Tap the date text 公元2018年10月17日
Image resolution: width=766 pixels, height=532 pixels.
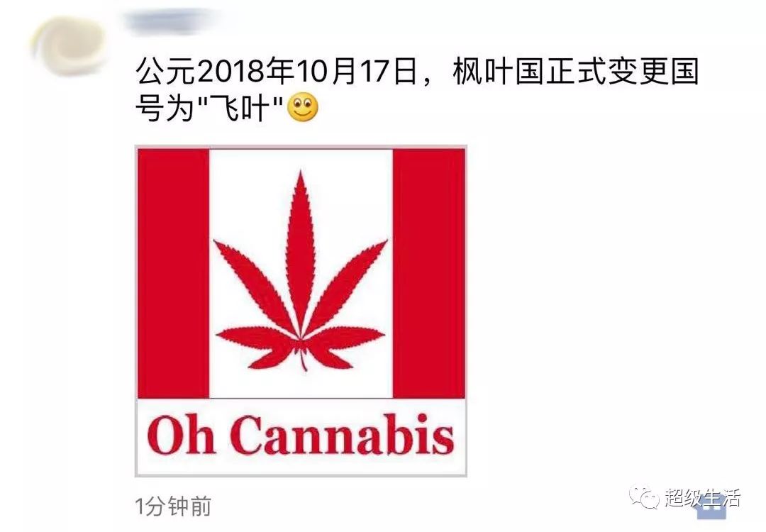tap(277, 72)
